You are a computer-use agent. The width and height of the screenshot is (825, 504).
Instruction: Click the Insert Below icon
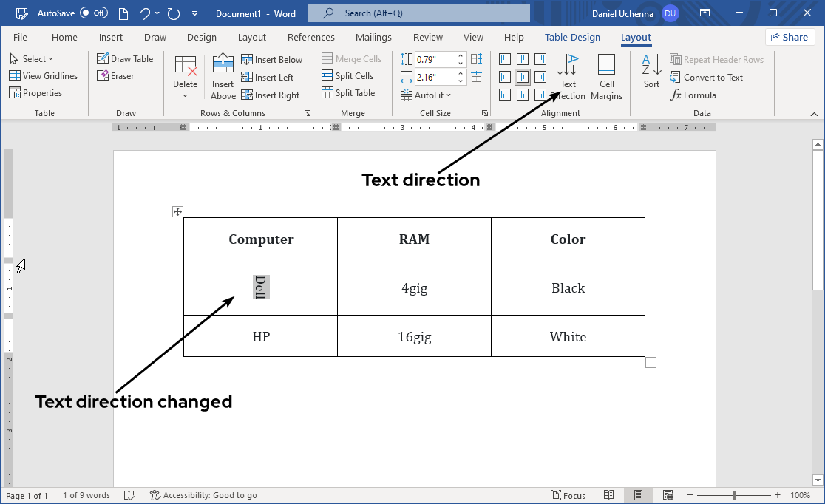[x=272, y=59]
